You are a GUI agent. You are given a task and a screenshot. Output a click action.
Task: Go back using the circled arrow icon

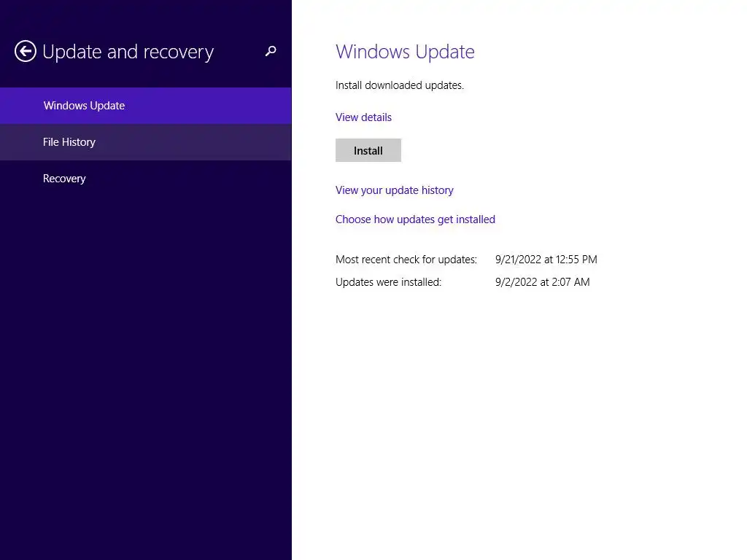tap(26, 51)
